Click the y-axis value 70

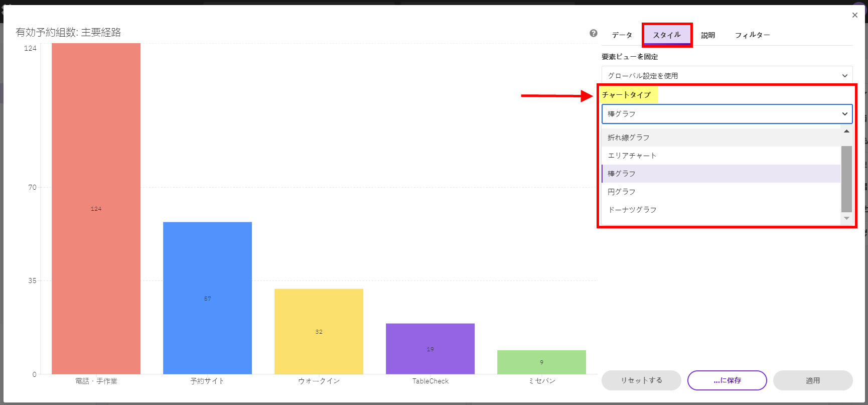(32, 187)
